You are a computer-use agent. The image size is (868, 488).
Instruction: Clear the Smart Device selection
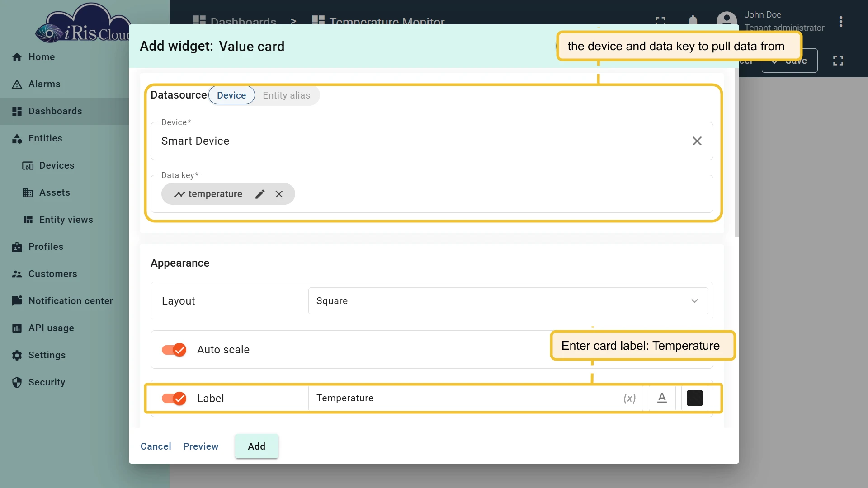697,141
